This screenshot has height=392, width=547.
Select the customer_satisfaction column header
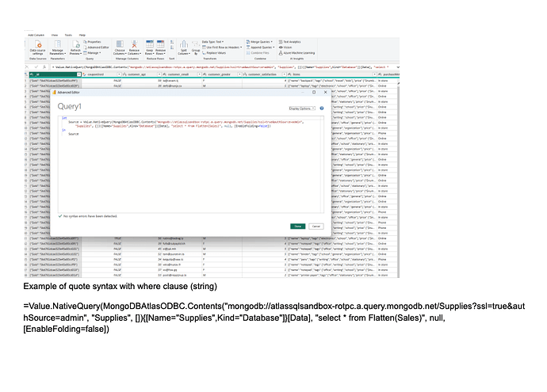point(265,74)
